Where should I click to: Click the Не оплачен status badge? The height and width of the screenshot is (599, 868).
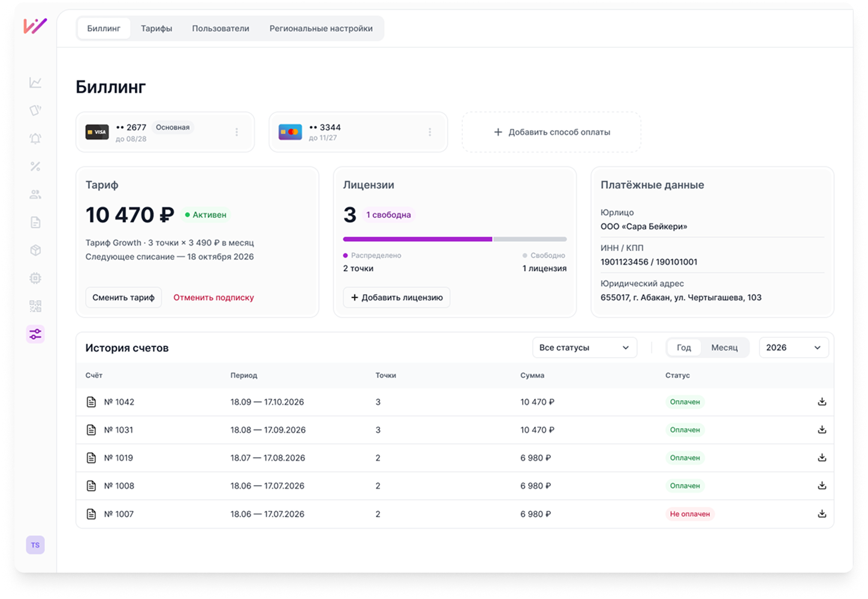(690, 514)
